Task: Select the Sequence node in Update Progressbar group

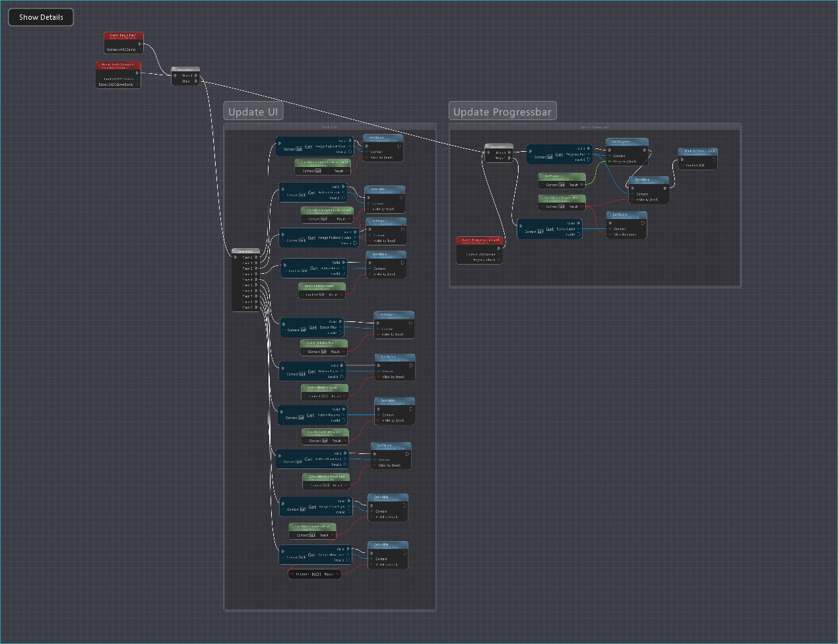Action: click(x=499, y=153)
